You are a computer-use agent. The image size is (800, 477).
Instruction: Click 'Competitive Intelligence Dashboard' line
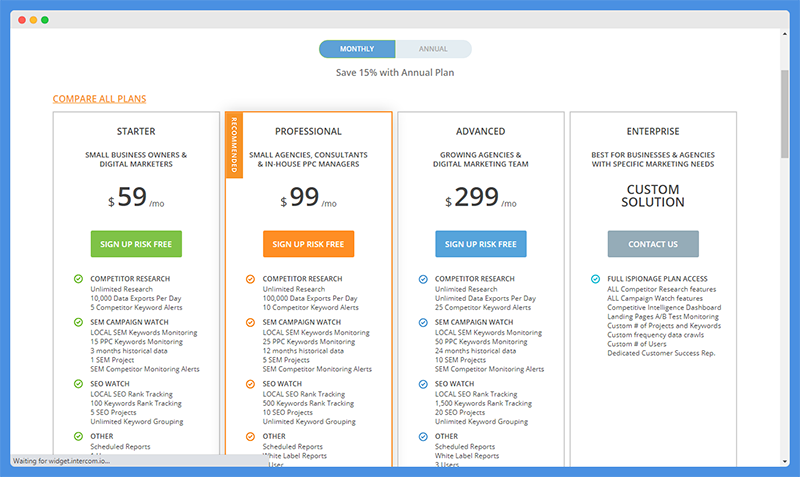pyautogui.click(x=664, y=308)
